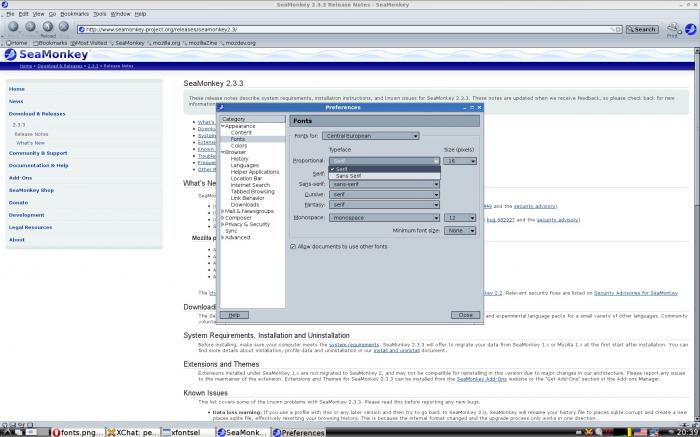Click the Forward navigation button

point(30,26)
